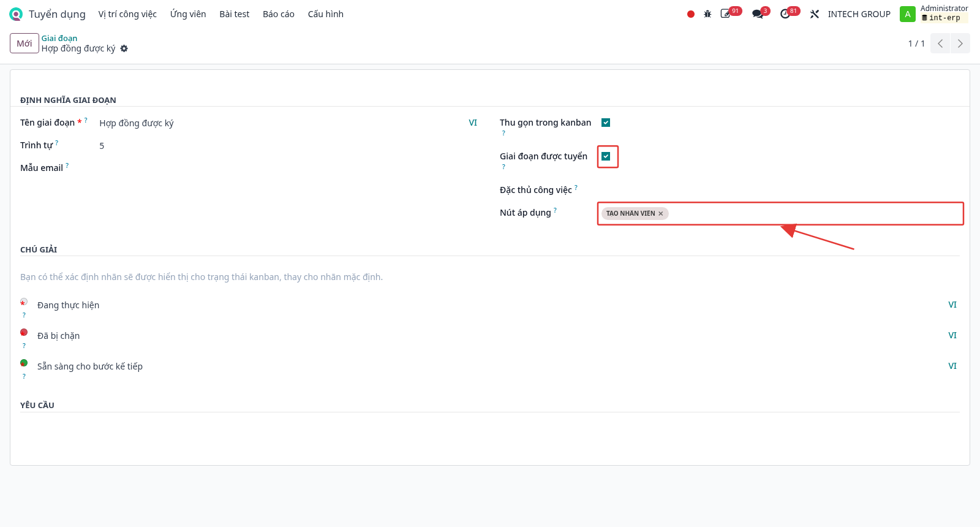The width and height of the screenshot is (980, 527).
Task: Uncheck Thu gọn trong kanban checkbox
Action: point(606,123)
